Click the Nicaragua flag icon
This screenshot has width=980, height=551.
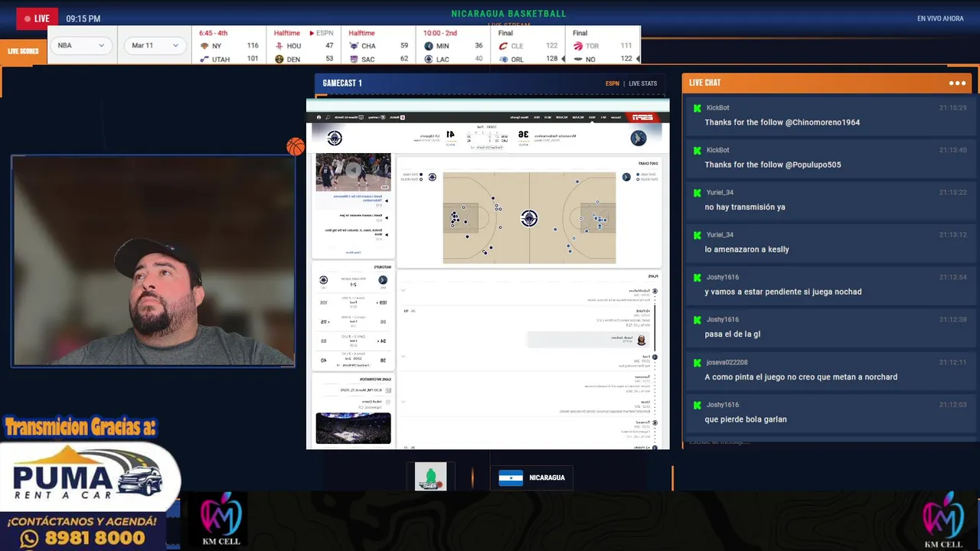click(x=511, y=478)
